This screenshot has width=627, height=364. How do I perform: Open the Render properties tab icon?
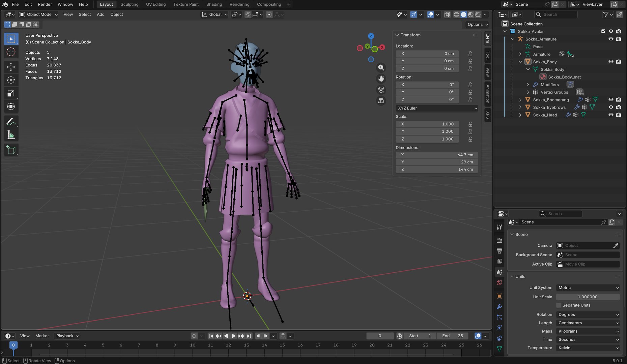pos(499,240)
